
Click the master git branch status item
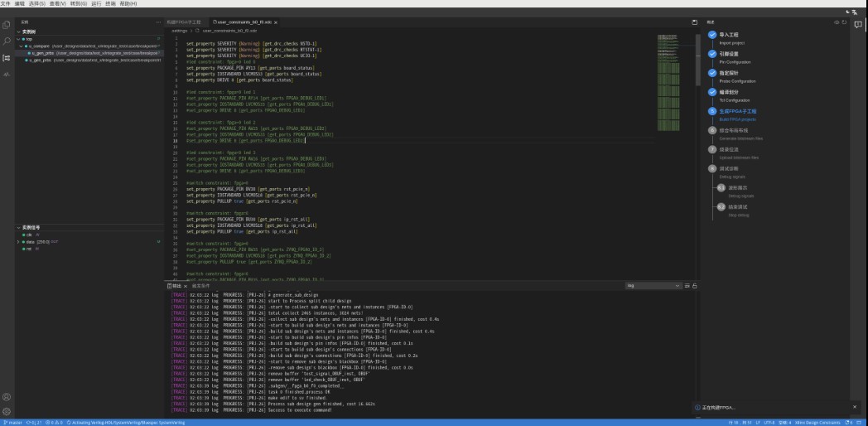click(x=12, y=423)
